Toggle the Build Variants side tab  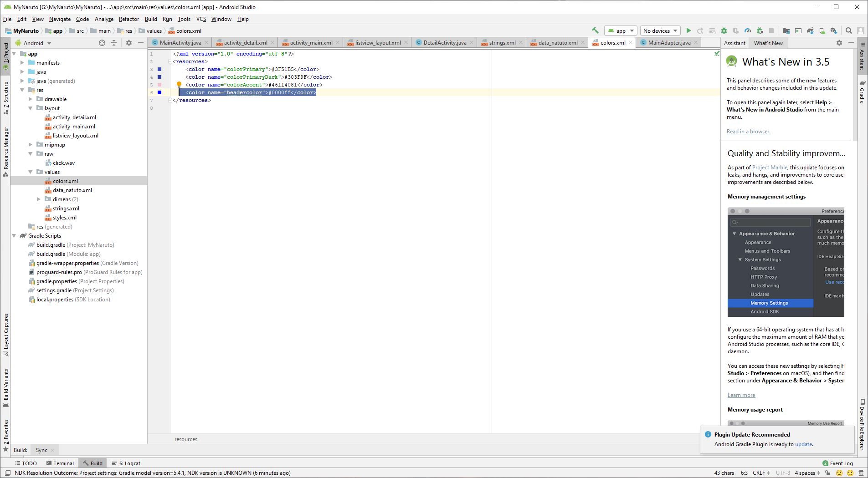pos(6,388)
